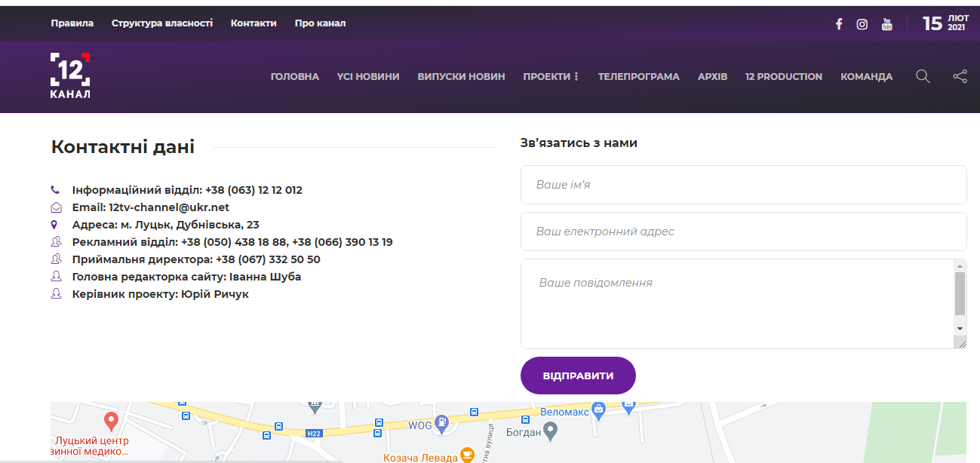Open the Facebook social icon
Image resolution: width=980 pixels, height=463 pixels.
838,24
